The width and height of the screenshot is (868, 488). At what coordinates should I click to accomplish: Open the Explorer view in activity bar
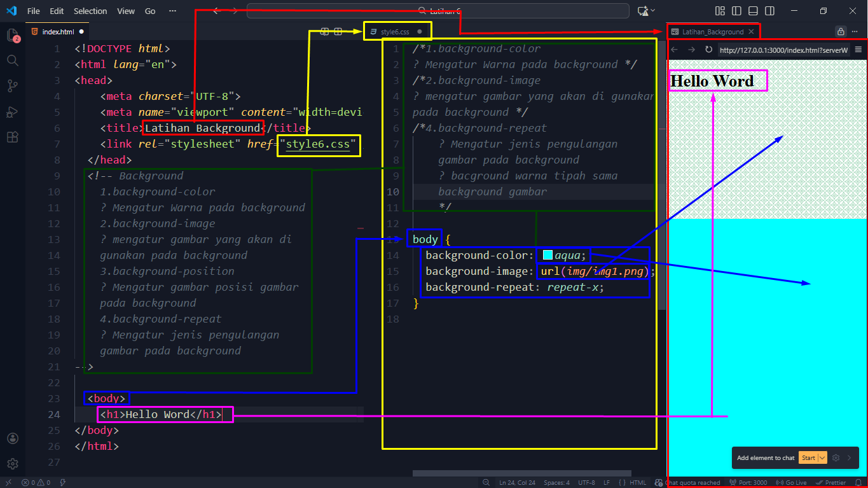point(12,36)
